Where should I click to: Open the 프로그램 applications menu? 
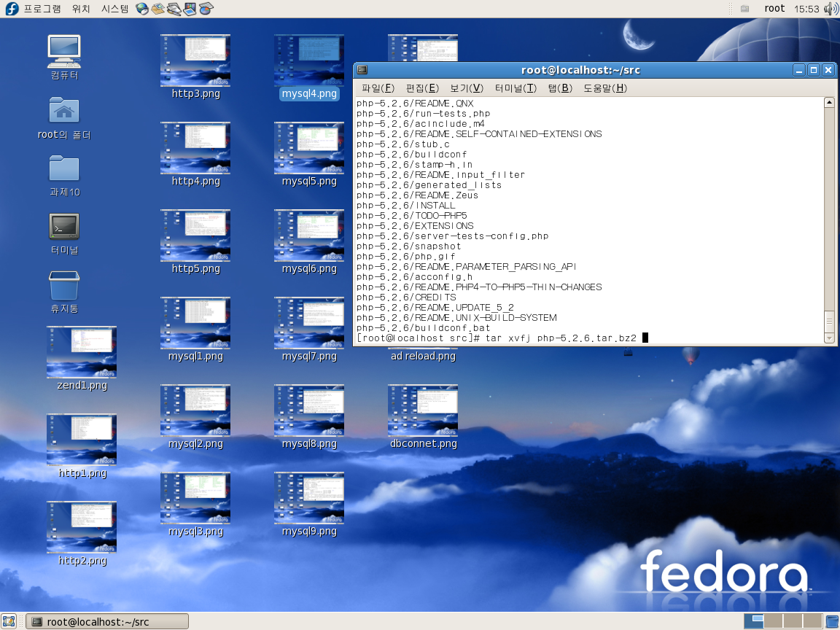pos(42,9)
